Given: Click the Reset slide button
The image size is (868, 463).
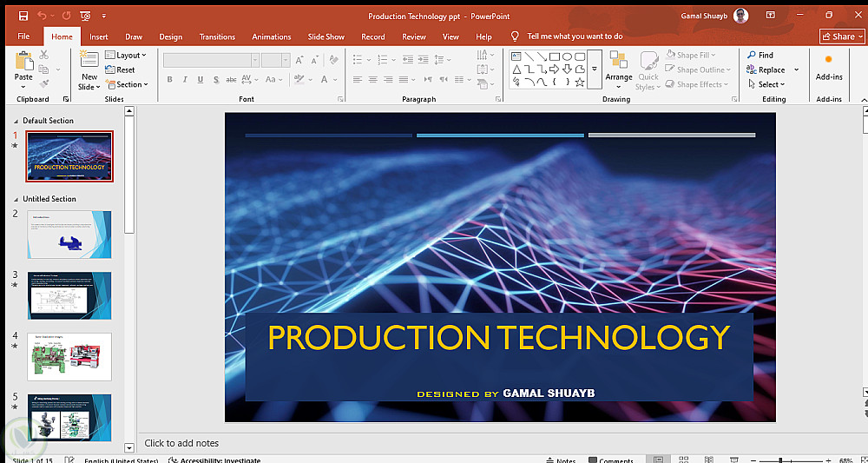Looking at the screenshot, I should (x=120, y=69).
